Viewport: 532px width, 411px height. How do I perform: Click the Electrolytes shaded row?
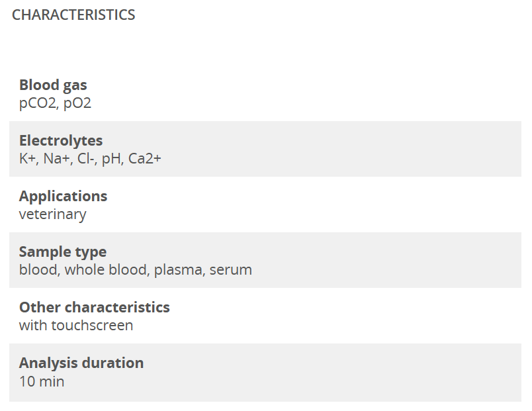(265, 149)
